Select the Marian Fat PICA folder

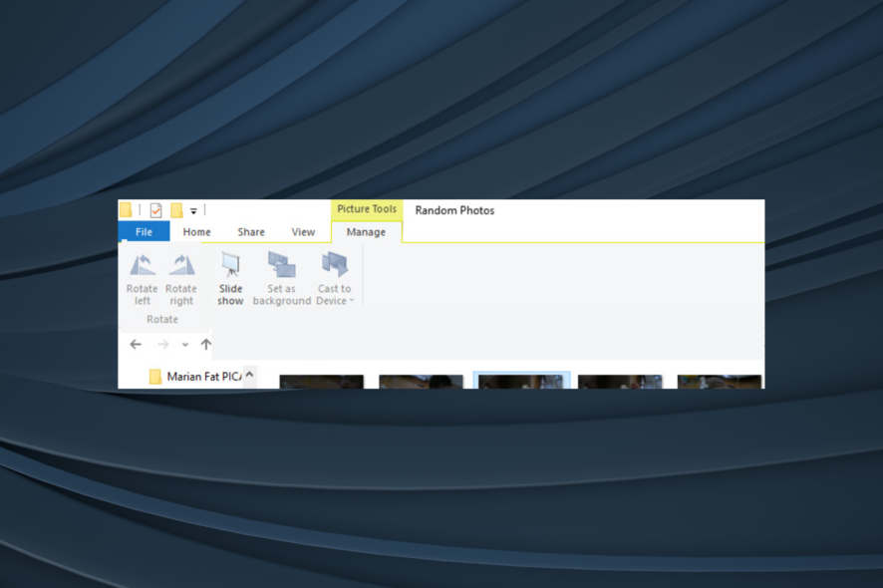195,377
